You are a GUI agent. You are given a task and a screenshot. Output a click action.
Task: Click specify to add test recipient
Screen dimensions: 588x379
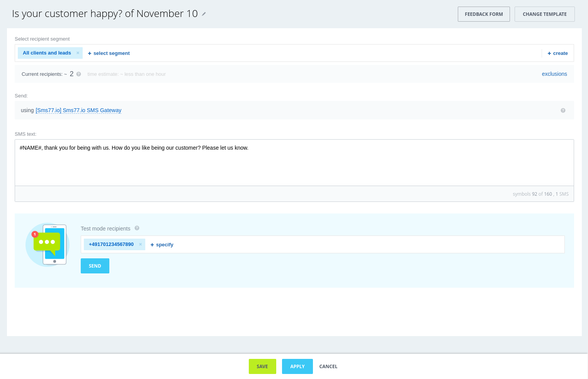(162, 245)
